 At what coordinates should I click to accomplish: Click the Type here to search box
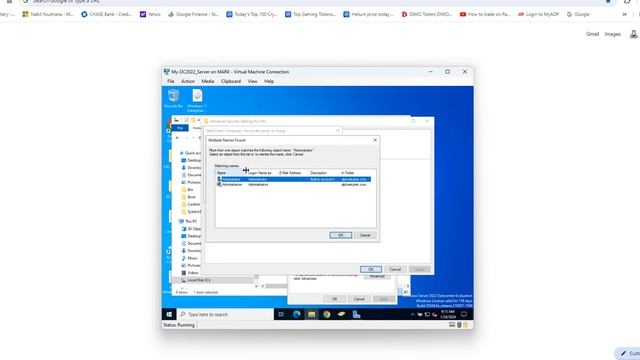pyautogui.click(x=225, y=314)
